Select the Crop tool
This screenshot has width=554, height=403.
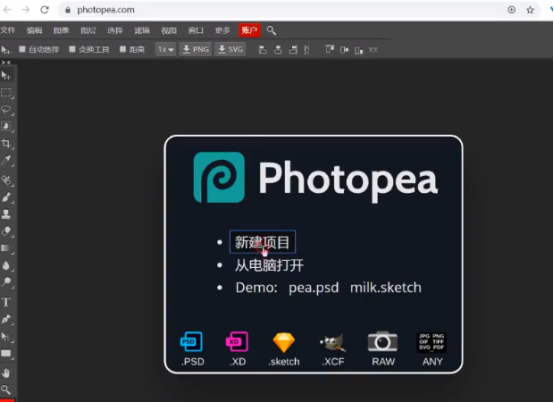click(6, 143)
